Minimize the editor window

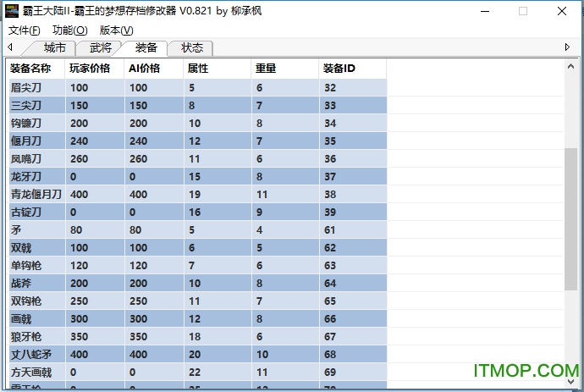coord(485,11)
